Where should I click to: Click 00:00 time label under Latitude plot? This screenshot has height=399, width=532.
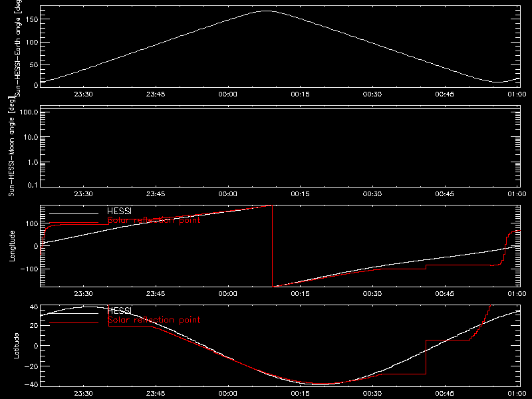click(x=227, y=394)
